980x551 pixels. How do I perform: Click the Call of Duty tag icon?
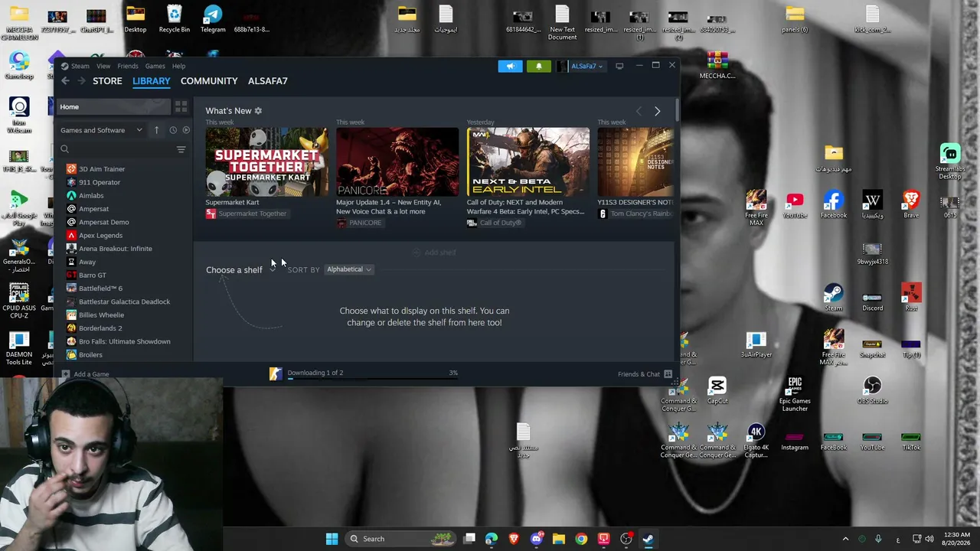pyautogui.click(x=472, y=223)
